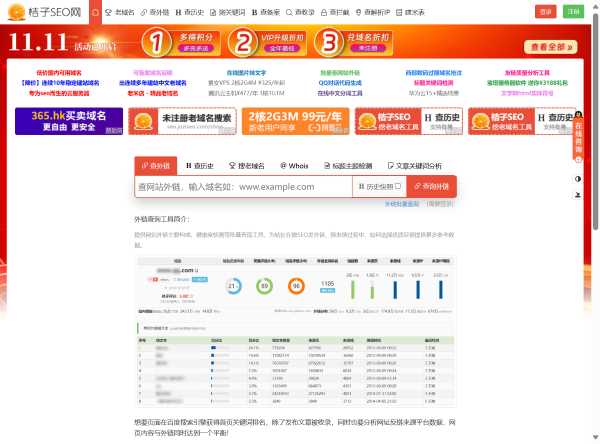The width and height of the screenshot is (600, 444).
Task: Open the 365.hk买卖域名 banner ad
Action: pyautogui.click(x=69, y=121)
